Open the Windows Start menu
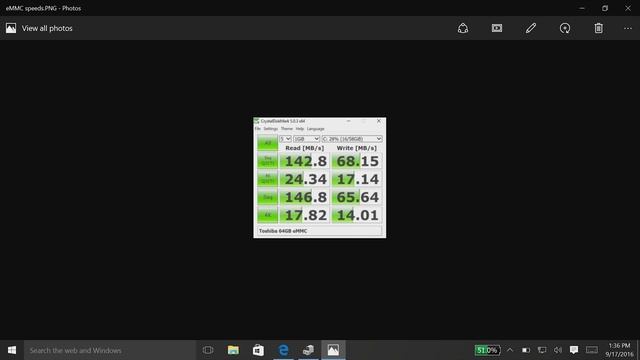 click(12, 350)
